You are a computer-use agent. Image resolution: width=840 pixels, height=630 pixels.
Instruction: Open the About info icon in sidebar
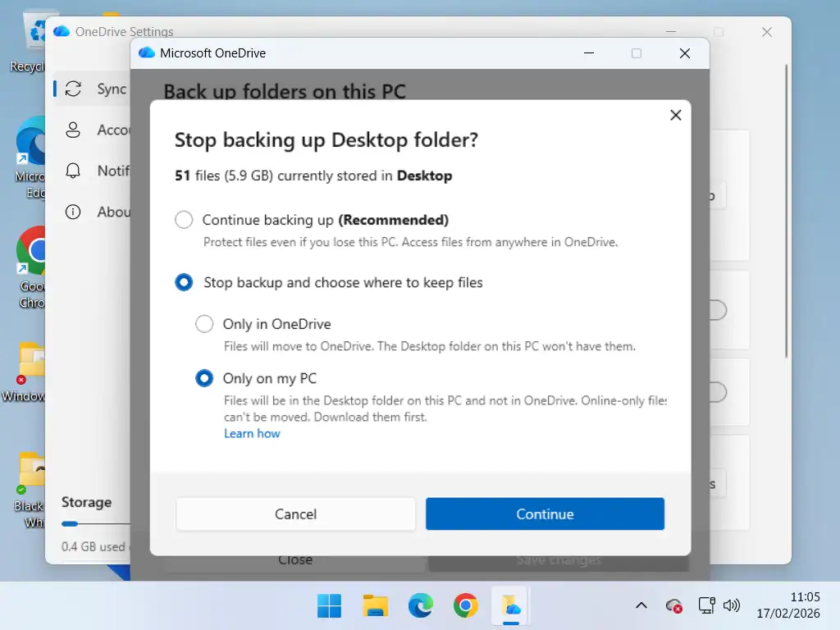pyautogui.click(x=73, y=212)
